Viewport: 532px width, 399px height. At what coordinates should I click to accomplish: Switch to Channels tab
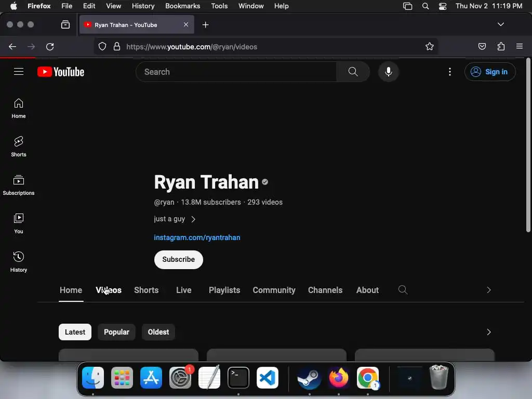325,290
